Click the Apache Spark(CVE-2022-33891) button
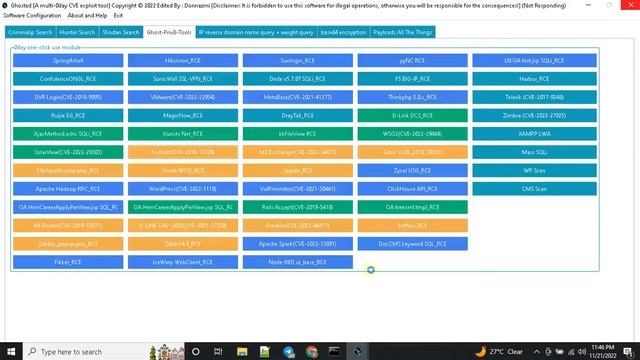 point(298,244)
